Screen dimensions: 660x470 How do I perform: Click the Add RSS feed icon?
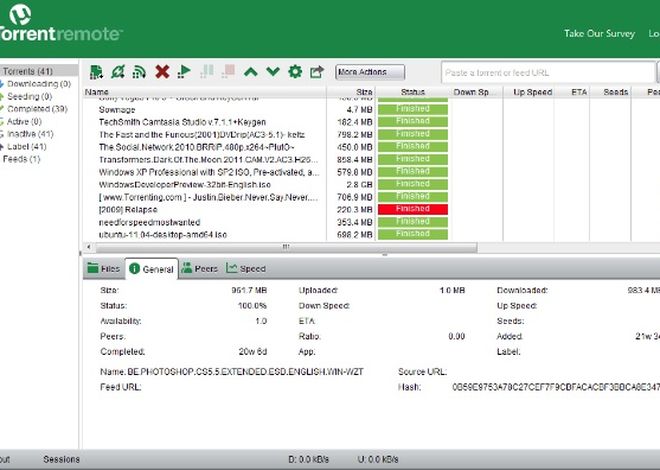pos(139,72)
